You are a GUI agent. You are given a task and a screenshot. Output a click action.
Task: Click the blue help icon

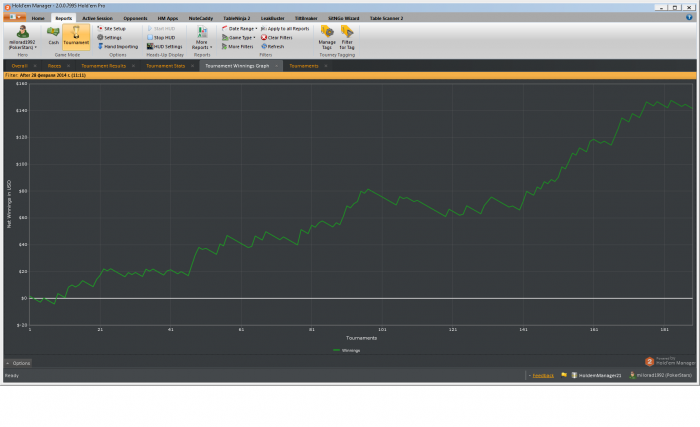(689, 17)
